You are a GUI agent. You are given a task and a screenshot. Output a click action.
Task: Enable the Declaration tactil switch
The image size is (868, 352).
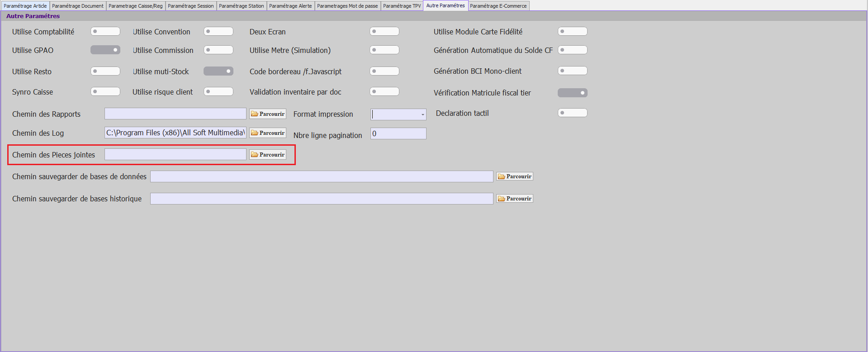(x=573, y=113)
